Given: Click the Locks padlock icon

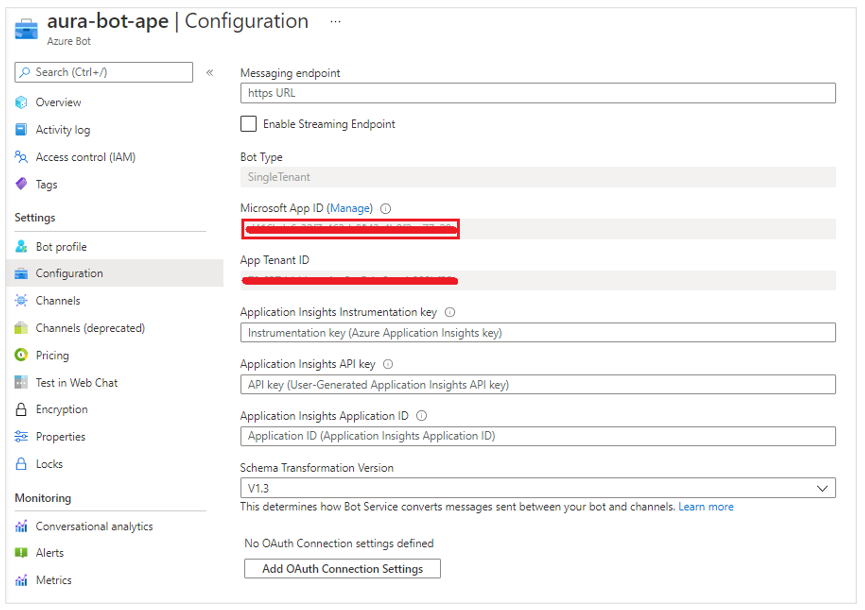Looking at the screenshot, I should click(21, 464).
